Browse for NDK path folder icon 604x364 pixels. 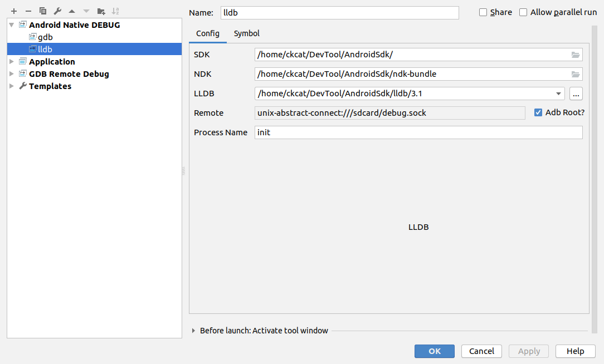coord(576,74)
